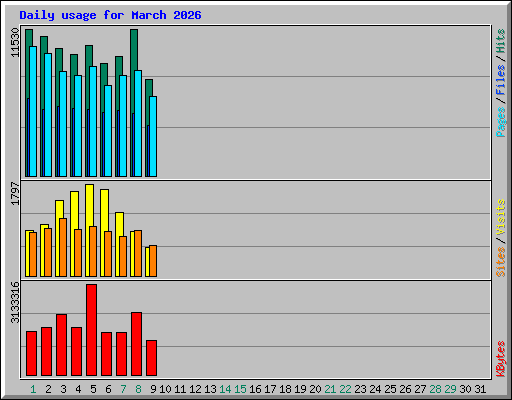Click the cyan 'Pages' legend label

[x=501, y=122]
